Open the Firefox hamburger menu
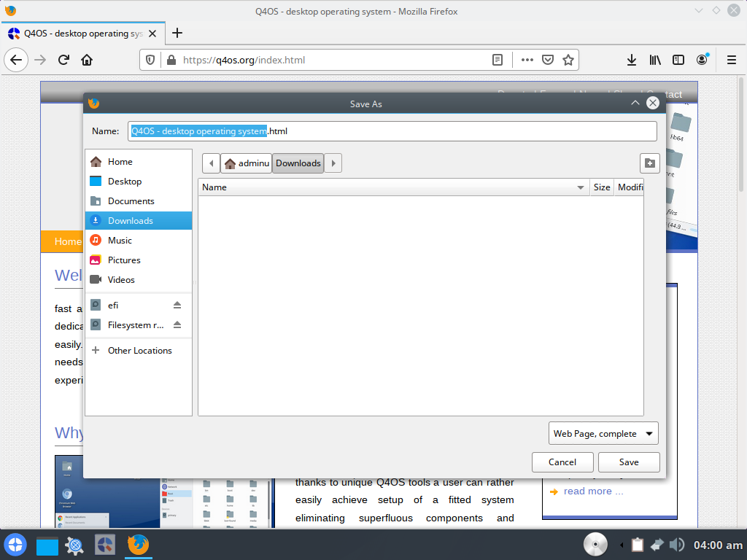This screenshot has width=747, height=560. (732, 60)
